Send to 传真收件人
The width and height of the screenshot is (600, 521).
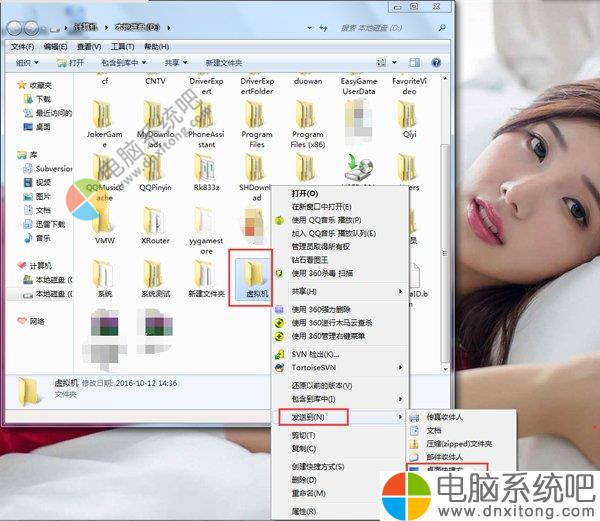pyautogui.click(x=461, y=417)
